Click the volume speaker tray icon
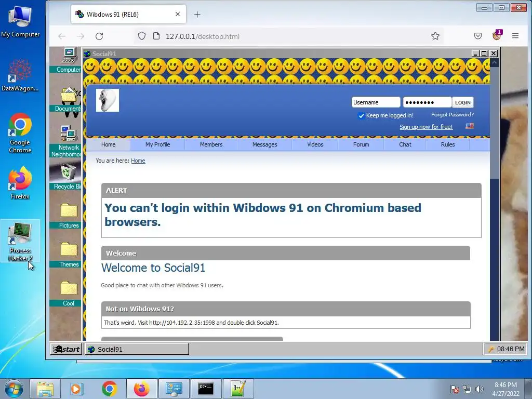Image resolution: width=532 pixels, height=399 pixels. coord(479,389)
